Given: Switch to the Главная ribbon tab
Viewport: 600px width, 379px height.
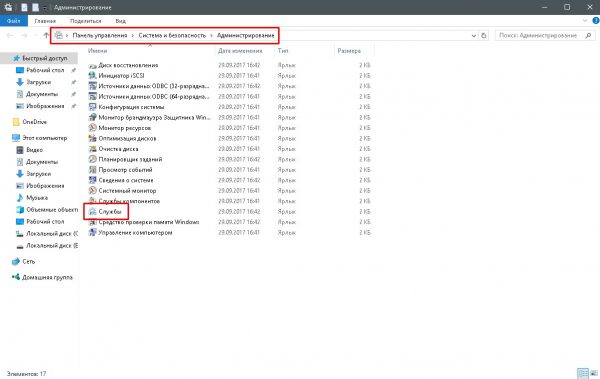Looking at the screenshot, I should pos(45,21).
